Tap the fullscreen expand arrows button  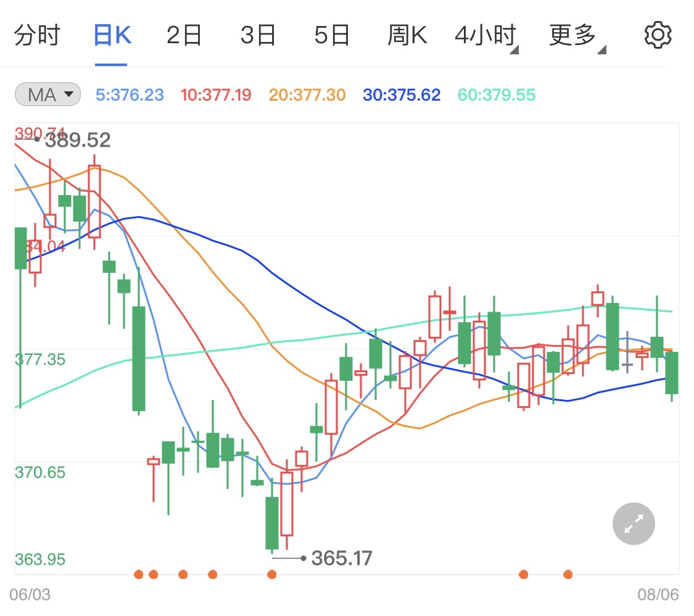coord(634,523)
